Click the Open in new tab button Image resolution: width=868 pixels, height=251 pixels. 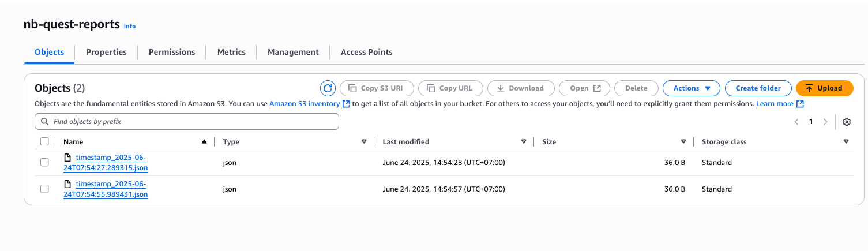pos(585,88)
